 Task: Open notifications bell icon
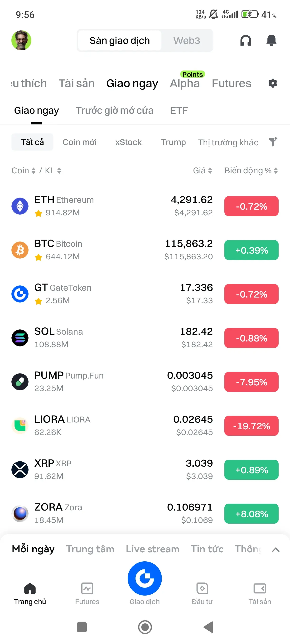pos(271,40)
